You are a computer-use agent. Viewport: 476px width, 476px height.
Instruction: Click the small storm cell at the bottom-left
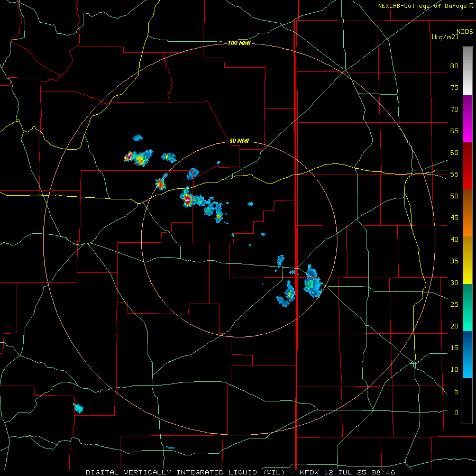coord(78,408)
